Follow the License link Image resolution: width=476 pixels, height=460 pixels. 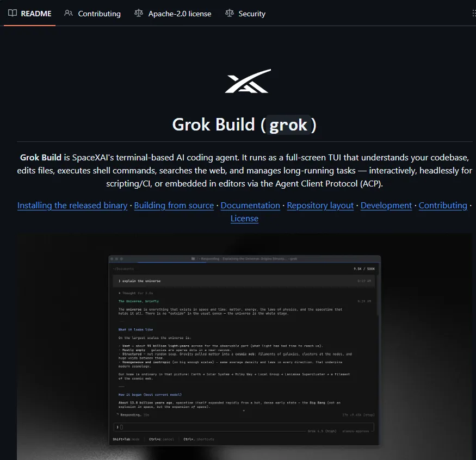[244, 219]
